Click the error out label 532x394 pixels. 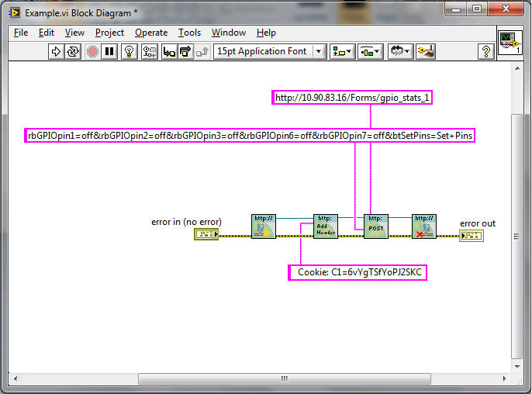pyautogui.click(x=478, y=223)
